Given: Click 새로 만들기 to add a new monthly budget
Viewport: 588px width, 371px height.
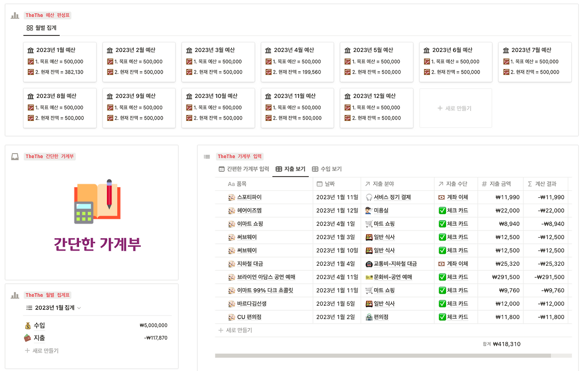Looking at the screenshot, I should 455,108.
